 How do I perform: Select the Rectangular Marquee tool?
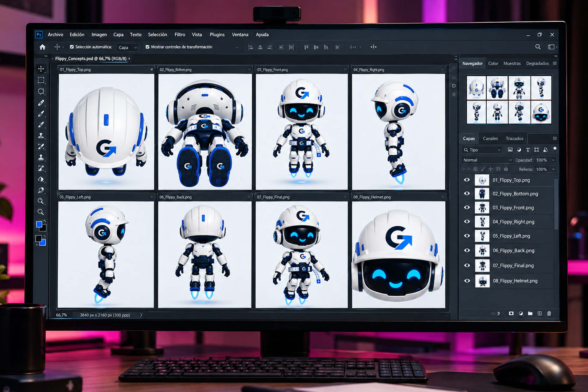[x=41, y=80]
